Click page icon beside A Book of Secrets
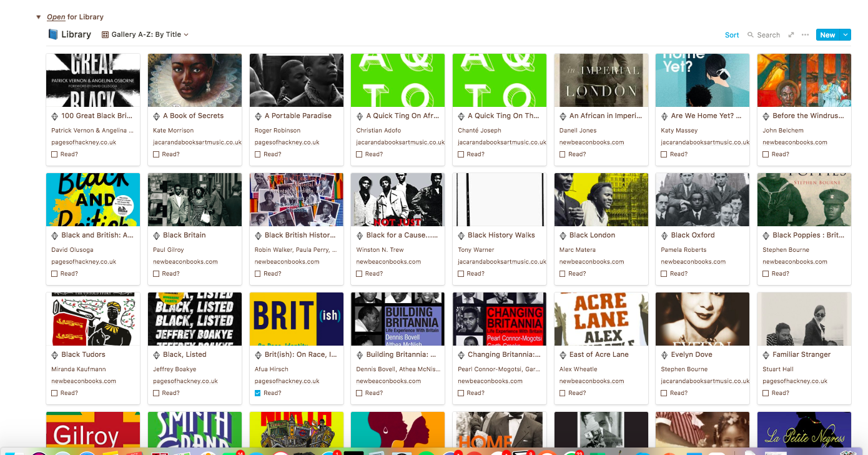 [157, 116]
